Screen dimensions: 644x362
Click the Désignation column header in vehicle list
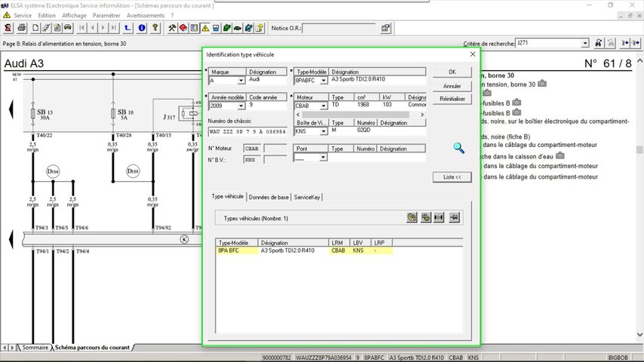pos(293,243)
